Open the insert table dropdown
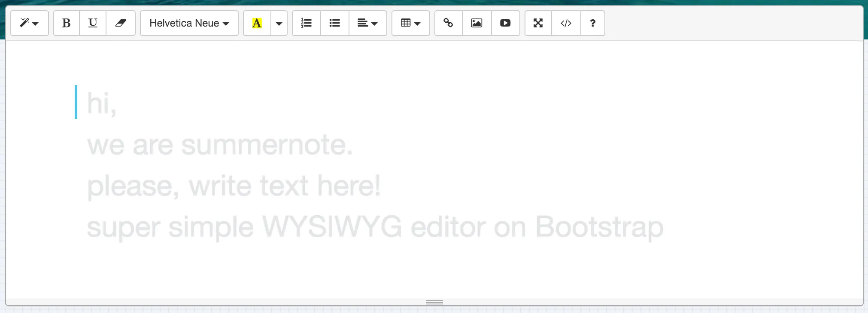The image size is (868, 313). [x=411, y=23]
